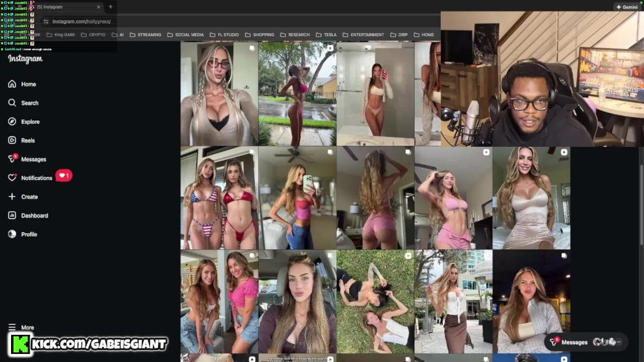The height and width of the screenshot is (362, 644).
Task: Click the Search magnifier icon
Action: pos(12,103)
